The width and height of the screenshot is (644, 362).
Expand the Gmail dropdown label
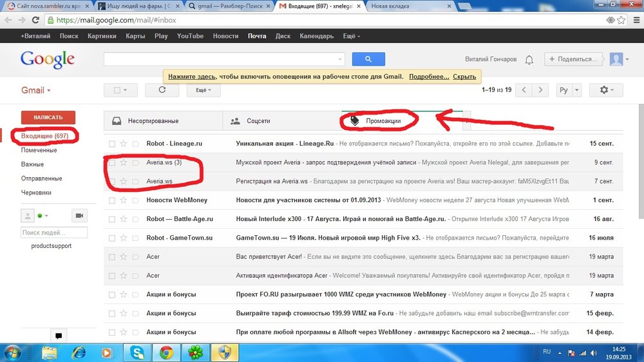point(36,90)
